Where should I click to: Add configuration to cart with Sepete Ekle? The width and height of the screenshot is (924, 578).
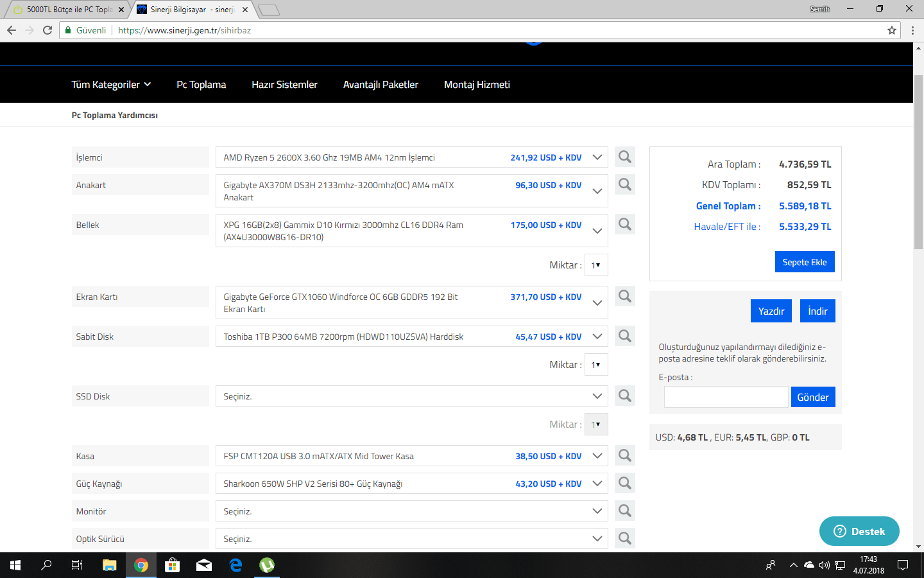pyautogui.click(x=805, y=262)
